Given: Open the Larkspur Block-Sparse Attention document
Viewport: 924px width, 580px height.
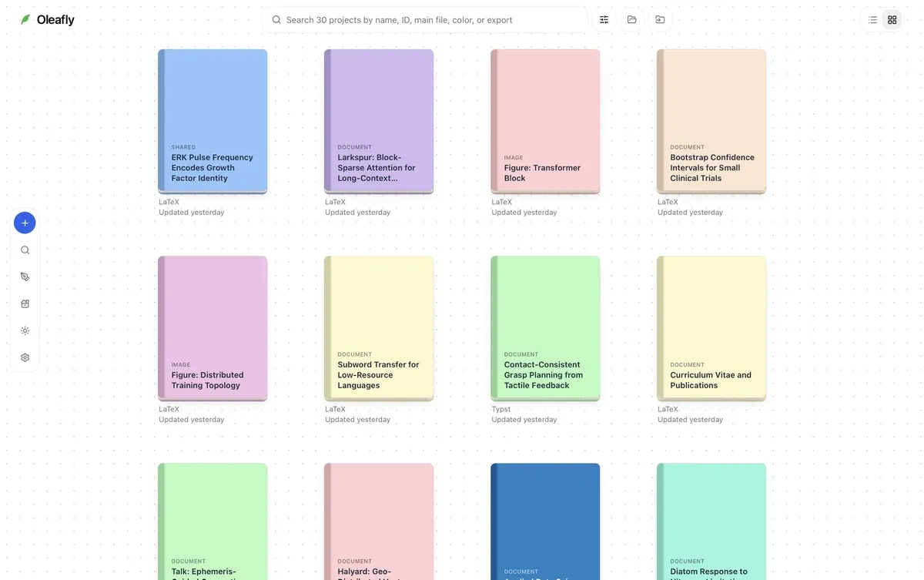Looking at the screenshot, I should pyautogui.click(x=379, y=121).
